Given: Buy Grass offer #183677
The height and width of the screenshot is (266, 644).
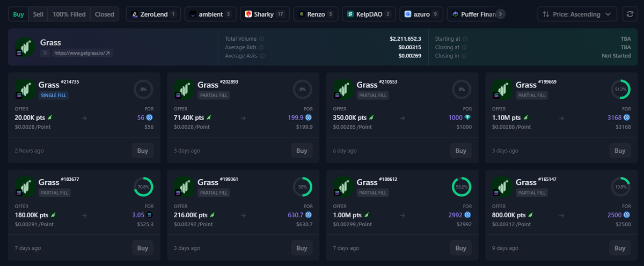Looking at the screenshot, I should point(143,248).
